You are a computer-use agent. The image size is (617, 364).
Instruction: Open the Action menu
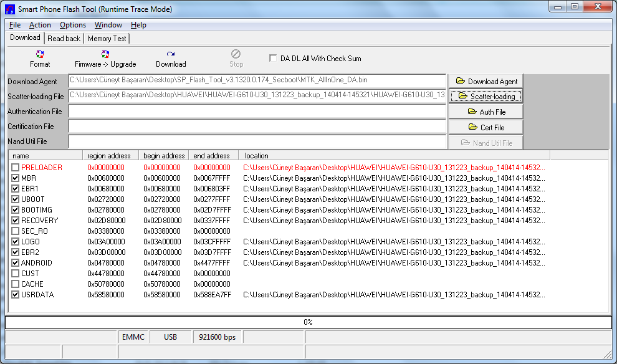(x=40, y=25)
